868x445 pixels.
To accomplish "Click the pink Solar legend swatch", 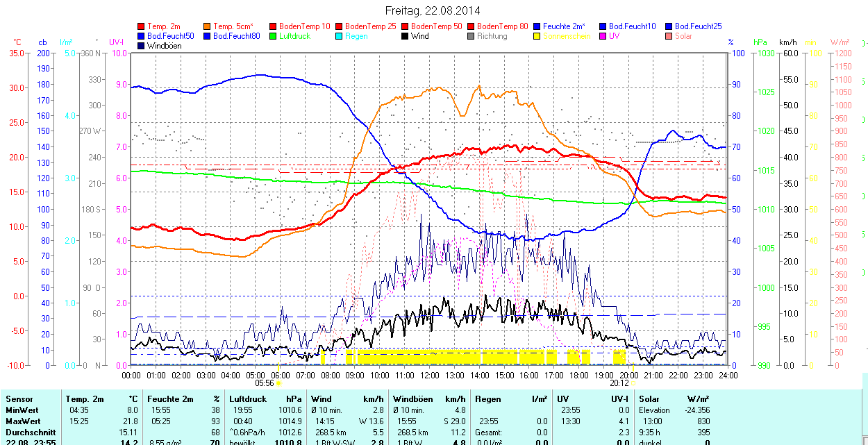I will coord(669,36).
